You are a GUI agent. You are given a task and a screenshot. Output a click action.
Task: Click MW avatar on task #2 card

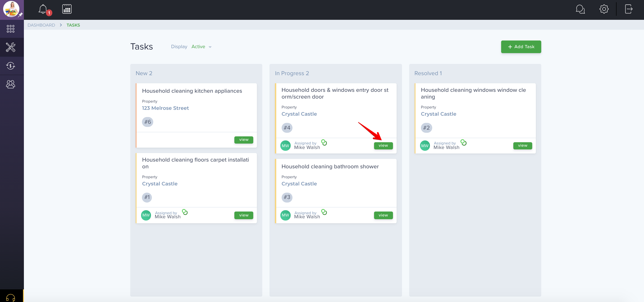(x=425, y=146)
